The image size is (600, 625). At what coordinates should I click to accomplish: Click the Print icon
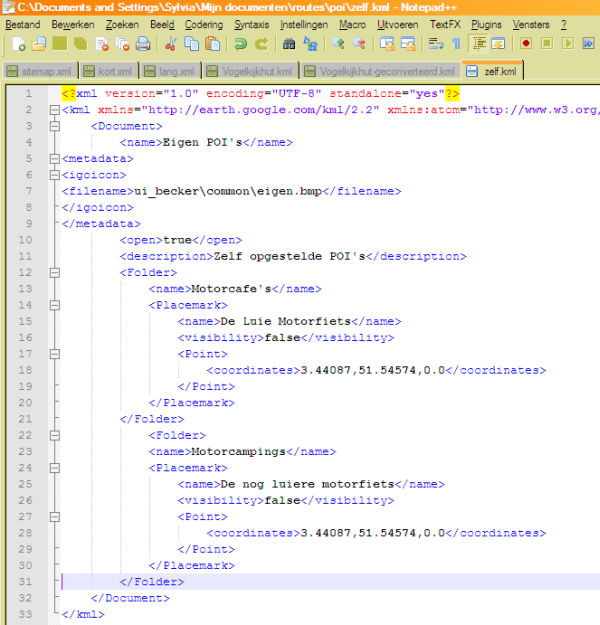click(x=143, y=44)
